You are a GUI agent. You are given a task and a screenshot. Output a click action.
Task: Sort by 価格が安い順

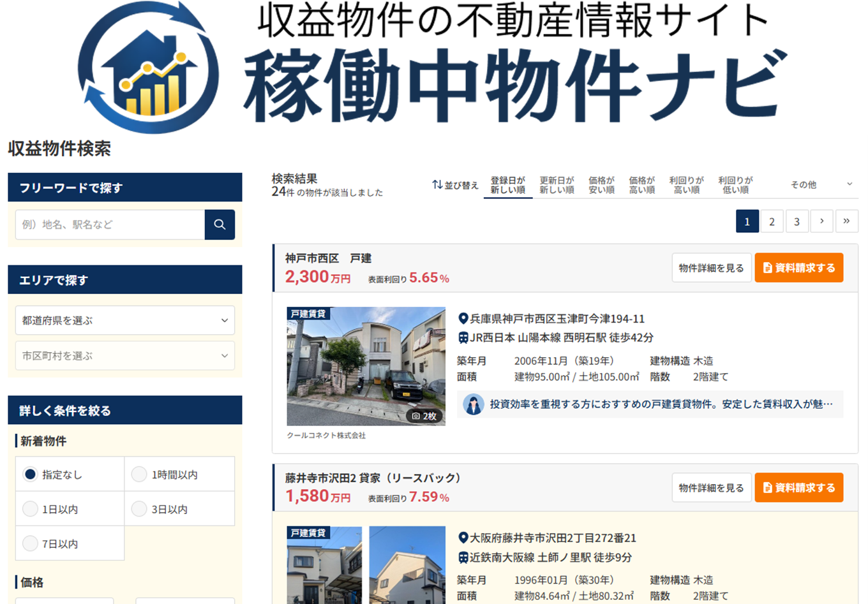(601, 185)
